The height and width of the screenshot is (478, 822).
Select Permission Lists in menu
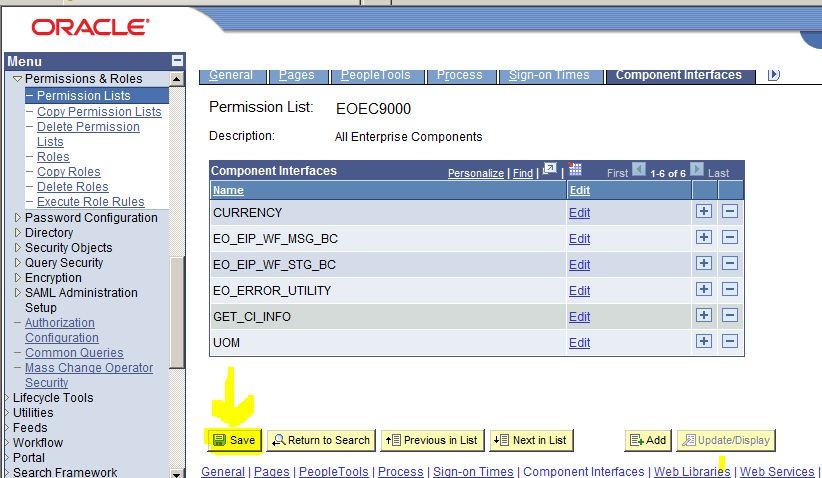pyautogui.click(x=83, y=95)
